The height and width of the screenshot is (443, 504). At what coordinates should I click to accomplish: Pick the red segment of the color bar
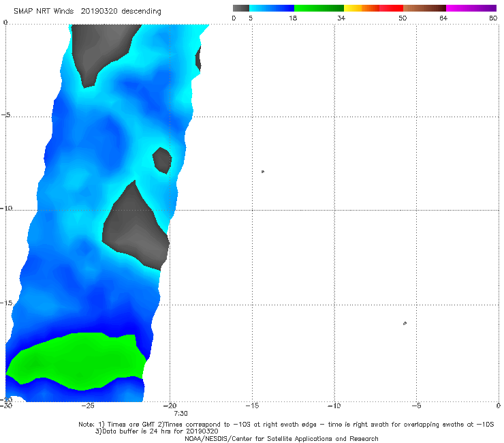point(391,8)
